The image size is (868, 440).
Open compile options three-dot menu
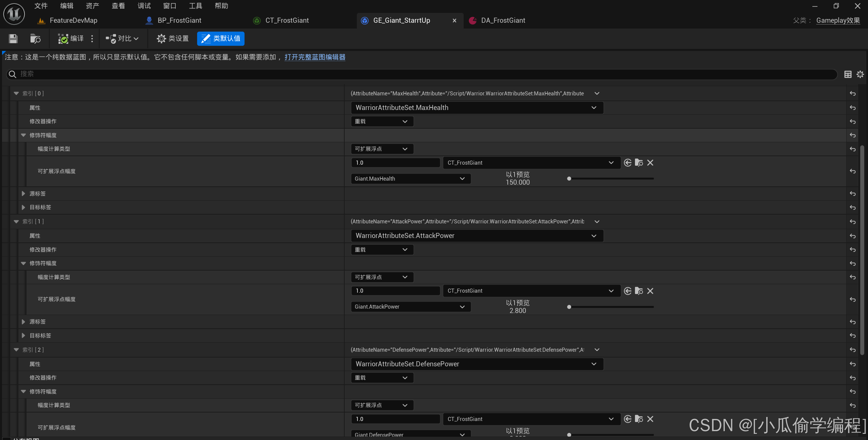(92, 39)
